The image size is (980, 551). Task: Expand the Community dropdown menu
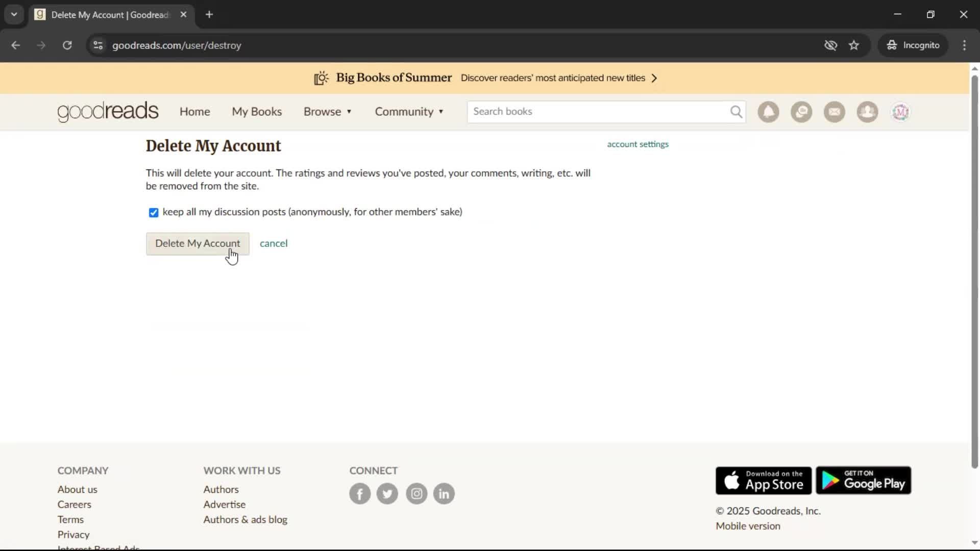[x=409, y=112]
